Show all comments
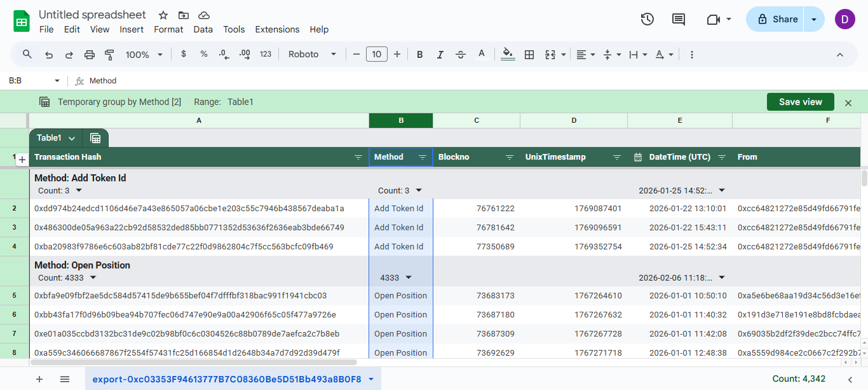This screenshot has width=868, height=390. (x=678, y=19)
